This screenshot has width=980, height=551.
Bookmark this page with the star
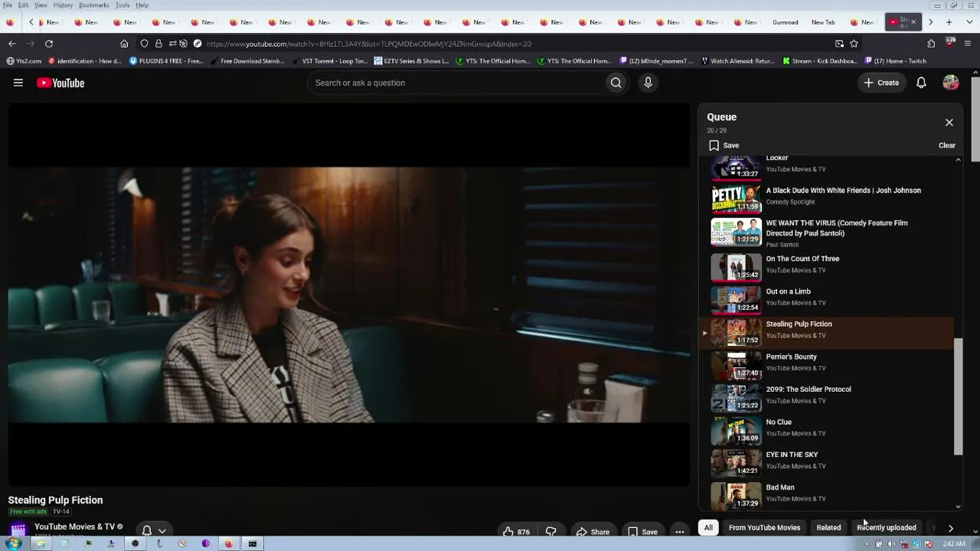click(854, 44)
